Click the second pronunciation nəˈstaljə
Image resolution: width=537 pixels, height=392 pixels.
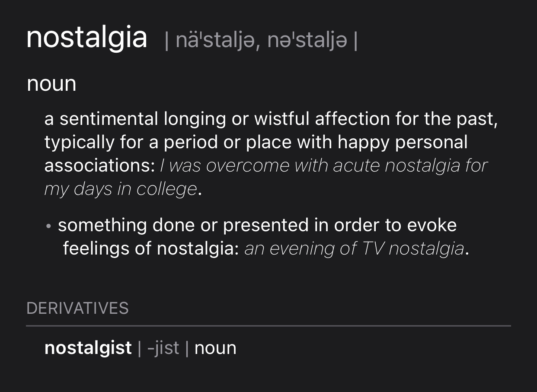pyautogui.click(x=307, y=41)
